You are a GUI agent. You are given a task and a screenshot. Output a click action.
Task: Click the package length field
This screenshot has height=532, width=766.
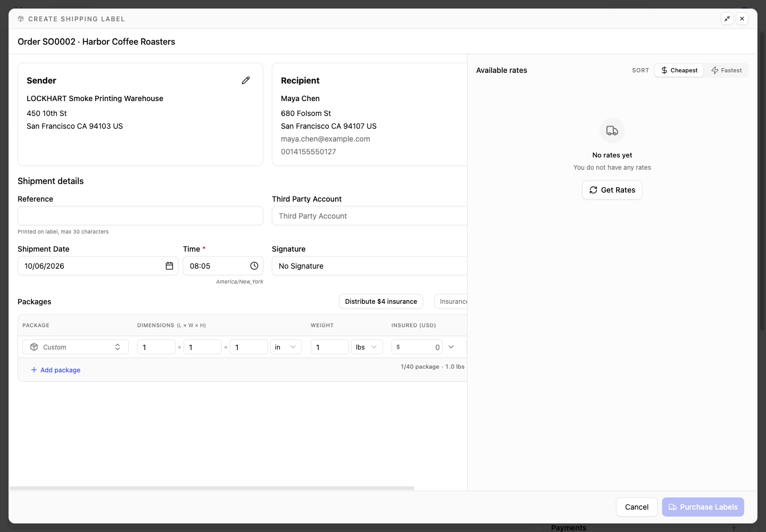[x=156, y=347]
